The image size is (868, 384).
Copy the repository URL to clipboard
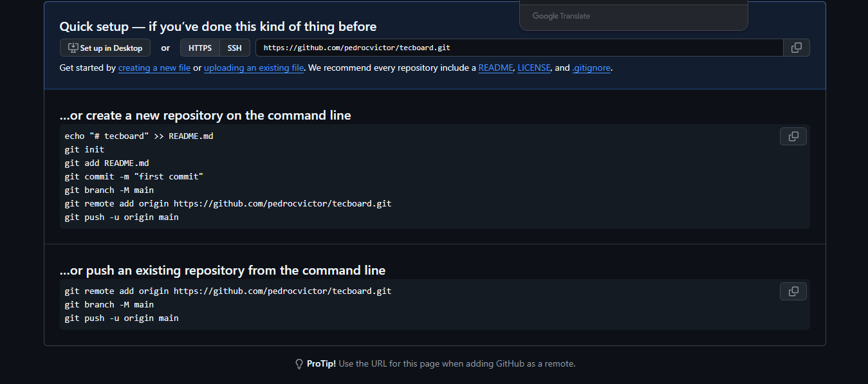(796, 48)
